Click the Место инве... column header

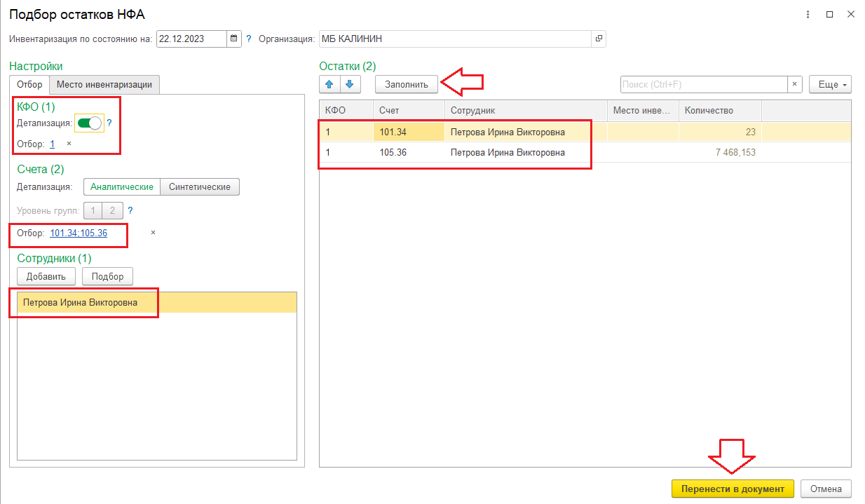pyautogui.click(x=643, y=111)
